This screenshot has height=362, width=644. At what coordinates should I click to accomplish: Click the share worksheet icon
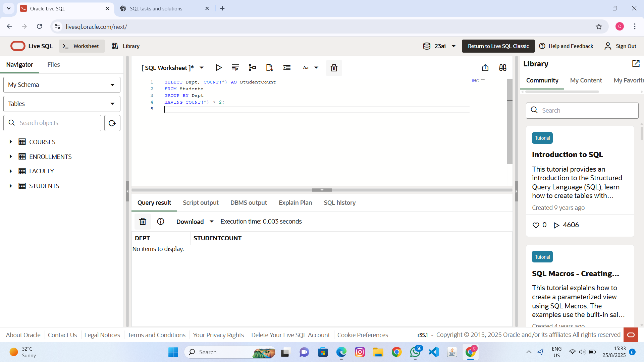point(485,68)
